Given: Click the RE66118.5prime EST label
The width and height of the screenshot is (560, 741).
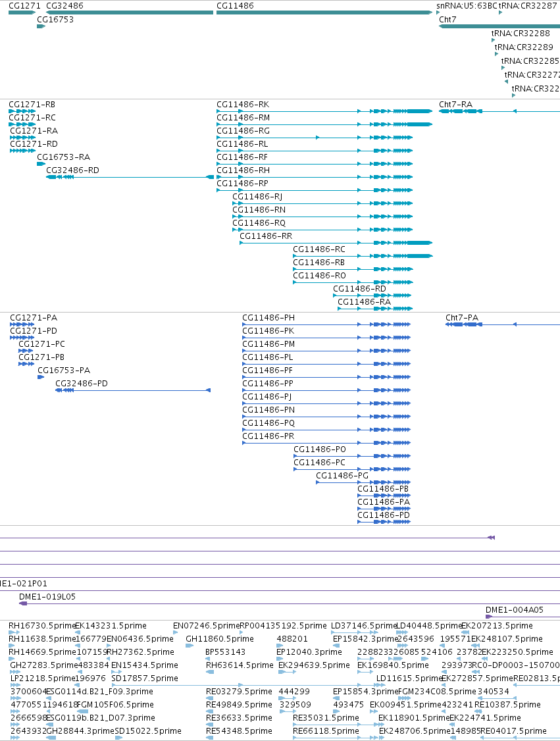Looking at the screenshot, I should tap(326, 731).
